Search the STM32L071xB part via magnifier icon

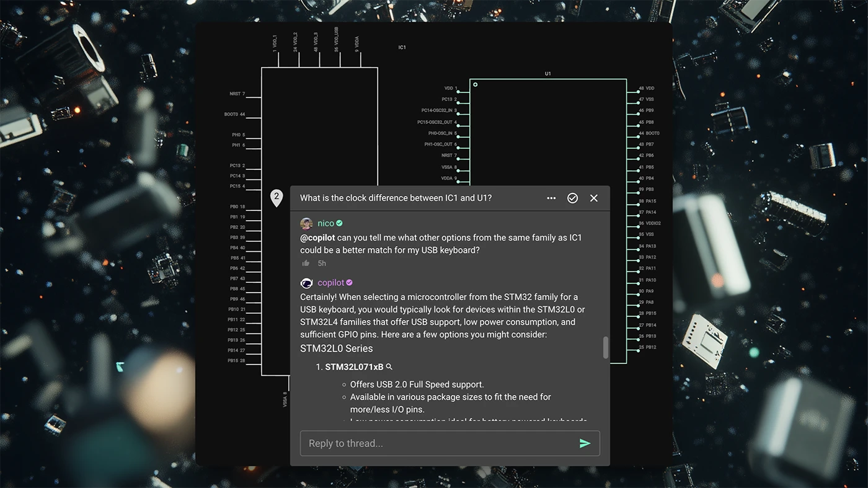coord(389,366)
